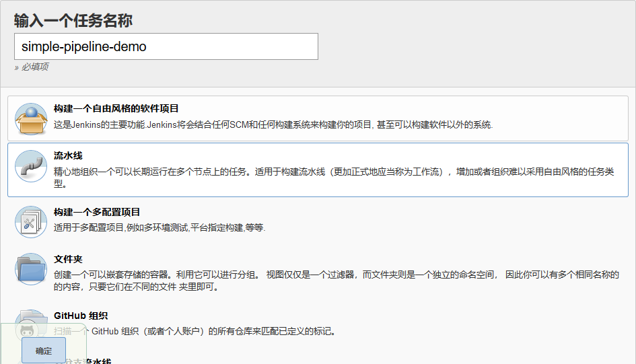This screenshot has height=364, width=636.
Task: Select 构建一个多配置项目 title
Action: tap(97, 212)
